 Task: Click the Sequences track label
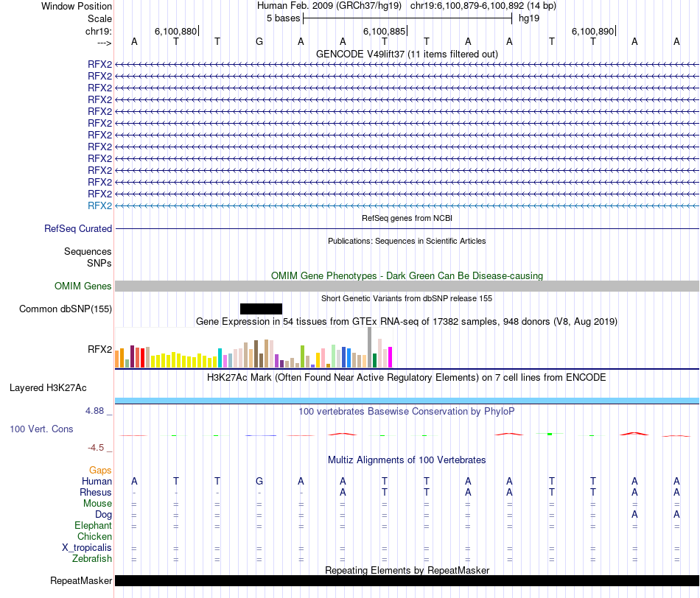point(88,251)
